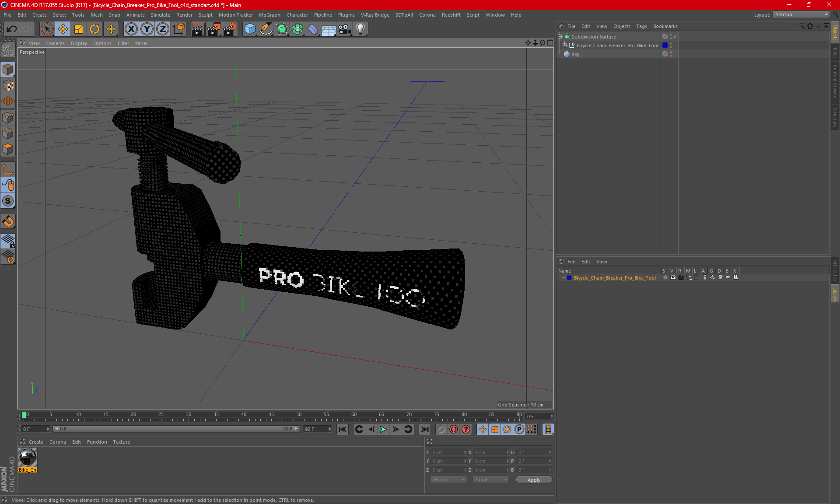Image resolution: width=840 pixels, height=504 pixels.
Task: Open Edit Render Settings icon
Action: pos(230,29)
